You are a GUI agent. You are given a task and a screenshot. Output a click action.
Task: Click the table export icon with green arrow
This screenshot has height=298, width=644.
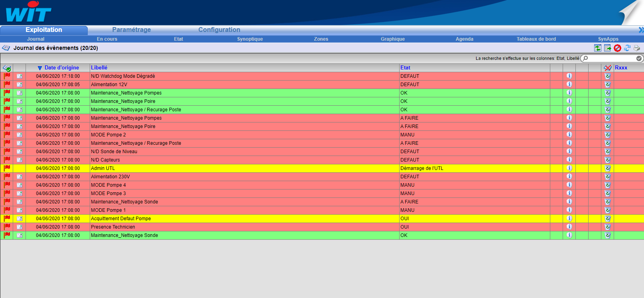coord(607,48)
